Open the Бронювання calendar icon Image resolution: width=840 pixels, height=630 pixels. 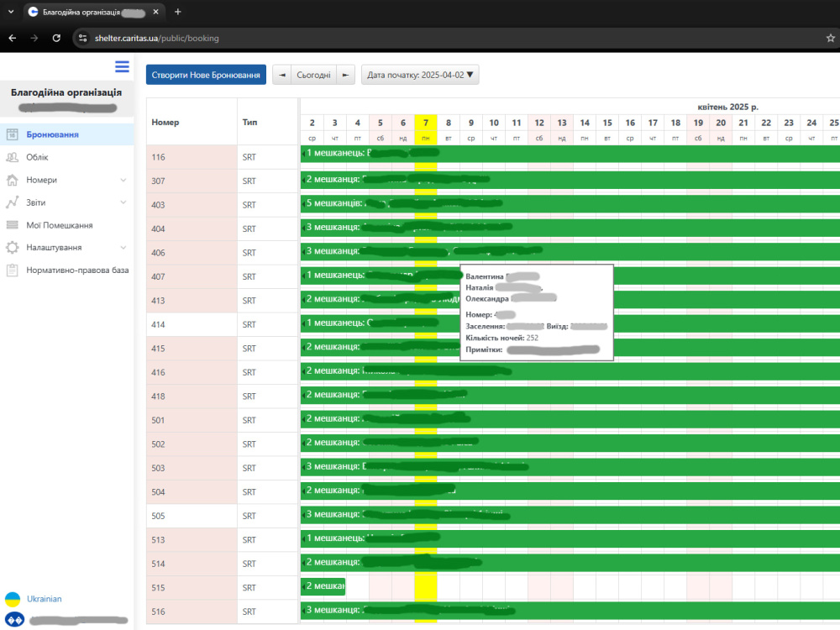pyautogui.click(x=13, y=134)
